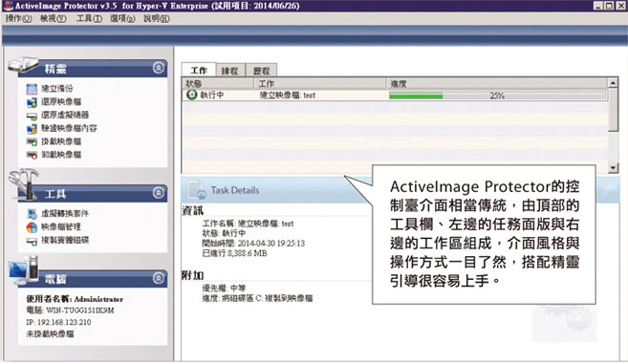The image size is (628, 364).
Task: Click the green running status icon of task
Action: tap(192, 95)
